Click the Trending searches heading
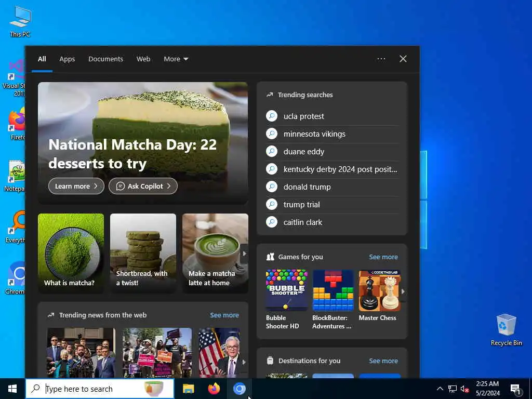The image size is (532, 399). pos(305,95)
